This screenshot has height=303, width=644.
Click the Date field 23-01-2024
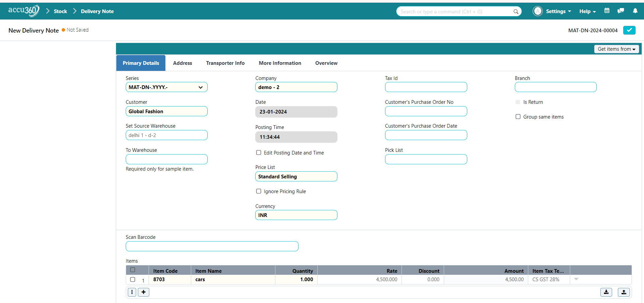point(296,112)
